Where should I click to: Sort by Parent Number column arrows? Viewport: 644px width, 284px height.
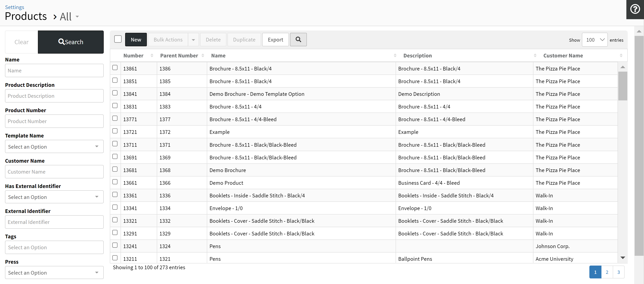[x=203, y=56]
